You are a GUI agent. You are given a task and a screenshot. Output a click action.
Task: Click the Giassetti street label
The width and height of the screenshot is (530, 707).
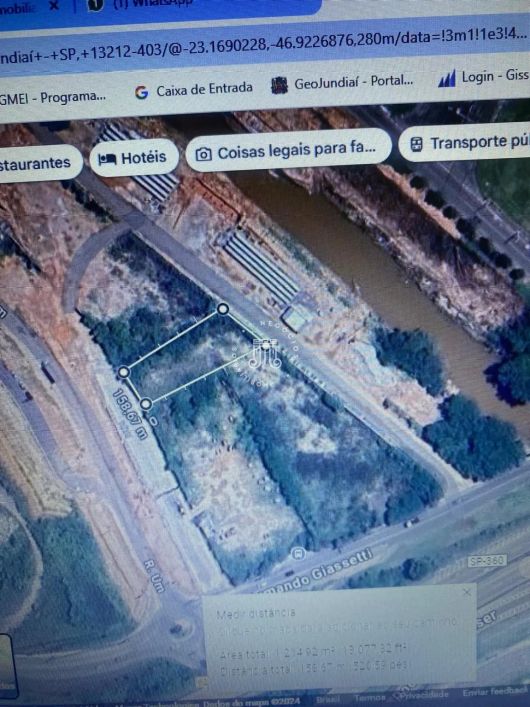[x=317, y=570]
